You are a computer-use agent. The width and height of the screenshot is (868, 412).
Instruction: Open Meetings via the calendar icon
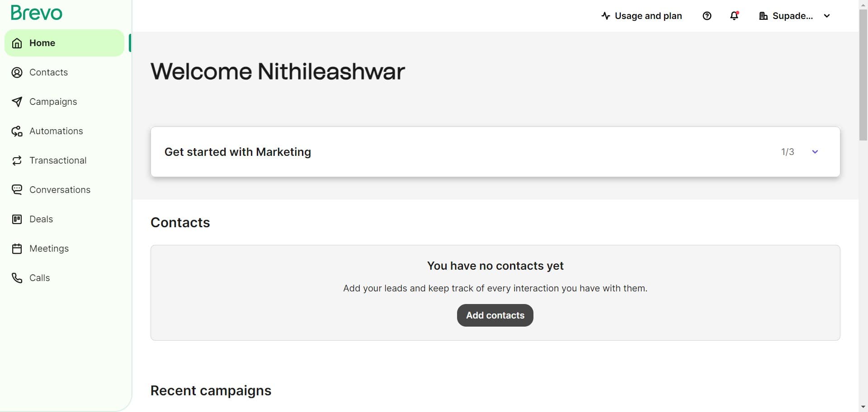17,248
